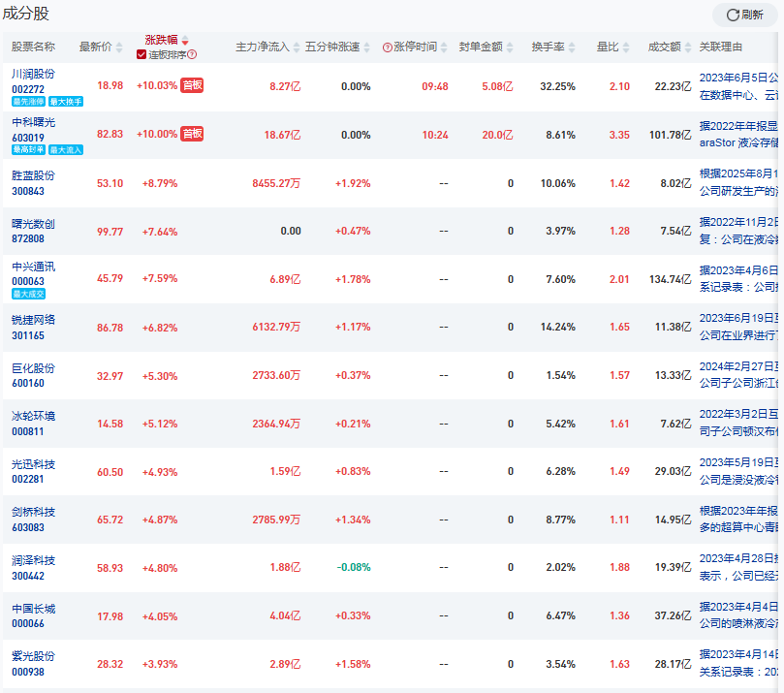
Task: Click the 股票名称 column header
Action: pos(33,47)
